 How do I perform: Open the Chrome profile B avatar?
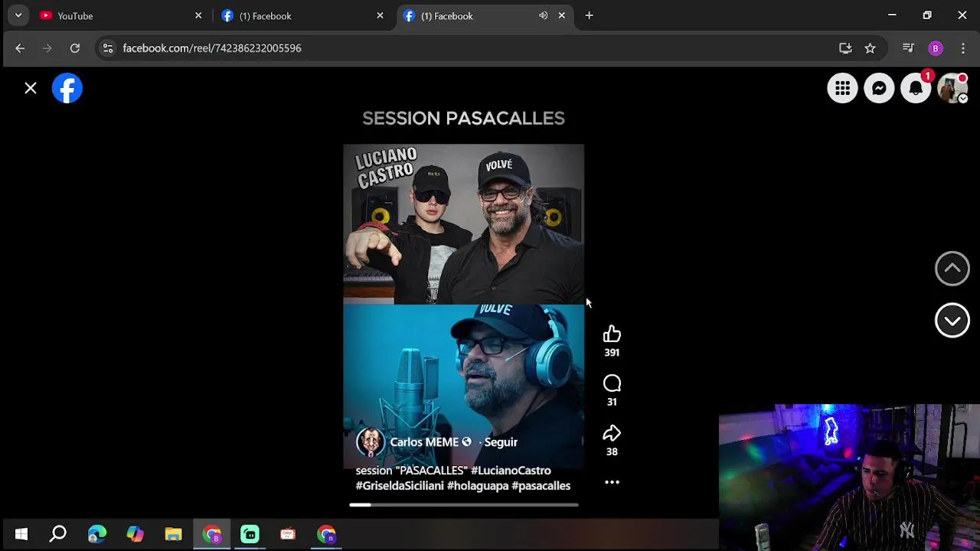(x=935, y=48)
